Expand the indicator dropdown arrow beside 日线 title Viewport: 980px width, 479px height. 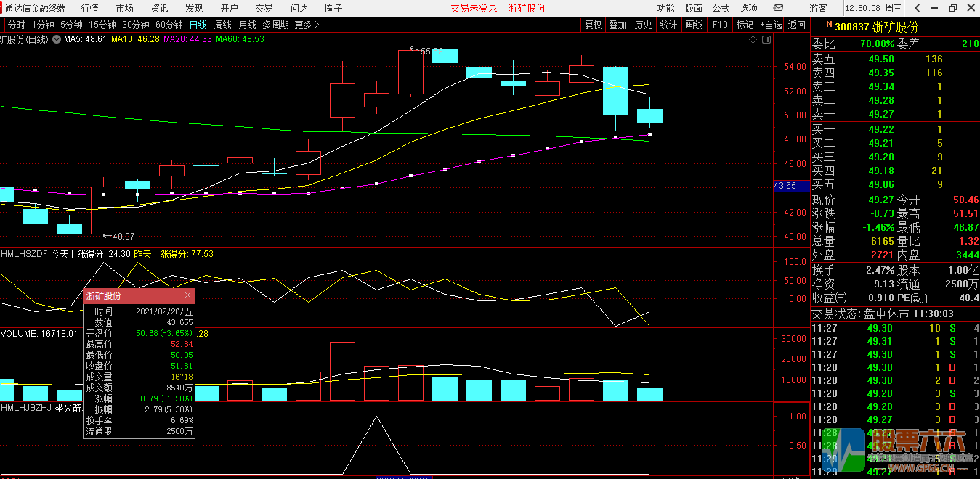[56, 39]
